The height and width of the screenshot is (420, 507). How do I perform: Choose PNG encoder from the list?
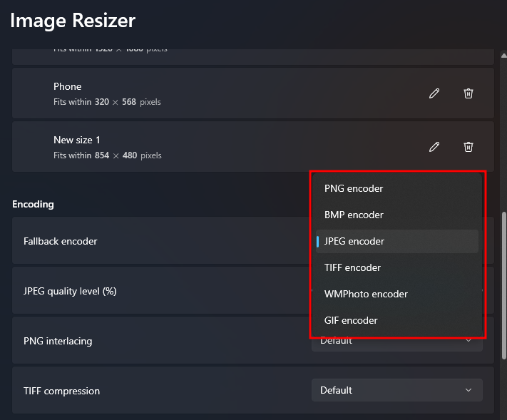pos(354,189)
